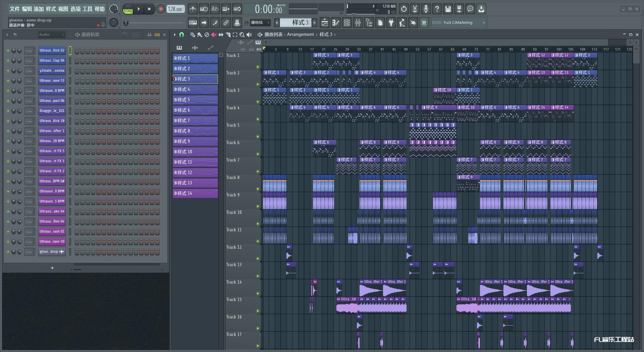This screenshot has height=352, width=644.
Task: Select Ultraso..Kick 02 channel via its indicator
Action: coord(70,51)
